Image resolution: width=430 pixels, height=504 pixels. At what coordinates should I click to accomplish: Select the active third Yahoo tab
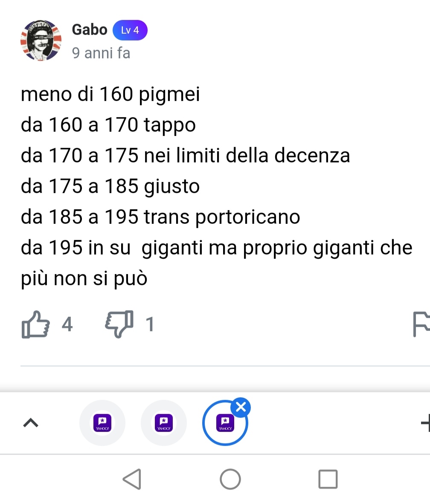tap(225, 423)
